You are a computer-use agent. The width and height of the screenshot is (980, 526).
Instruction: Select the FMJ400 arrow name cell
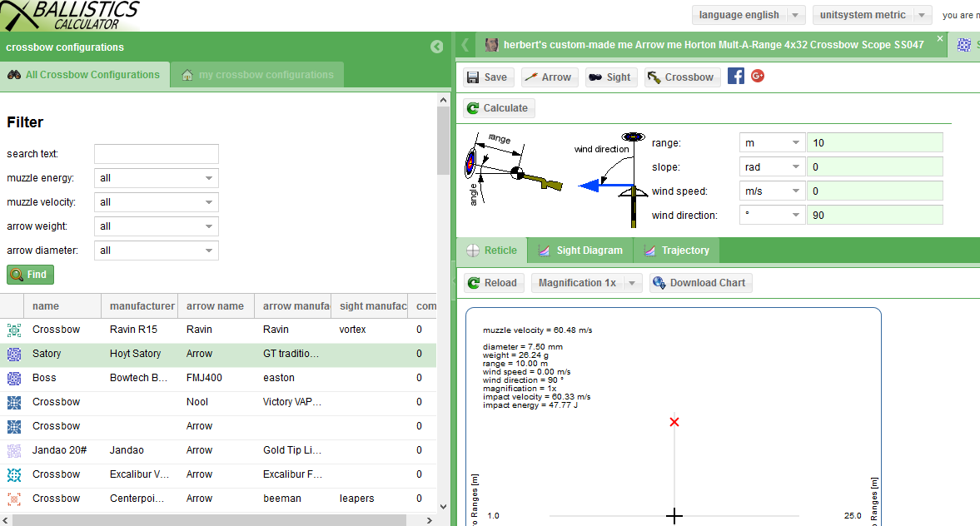pos(216,378)
